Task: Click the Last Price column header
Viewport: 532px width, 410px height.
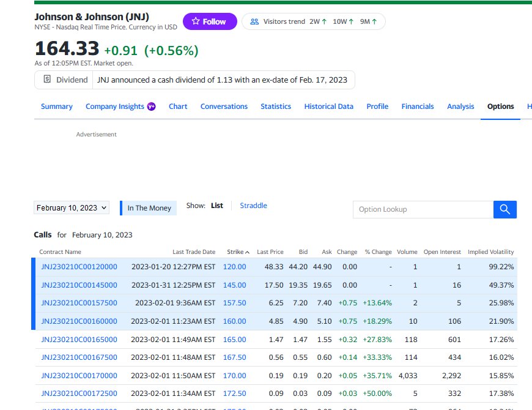Action: (270, 252)
